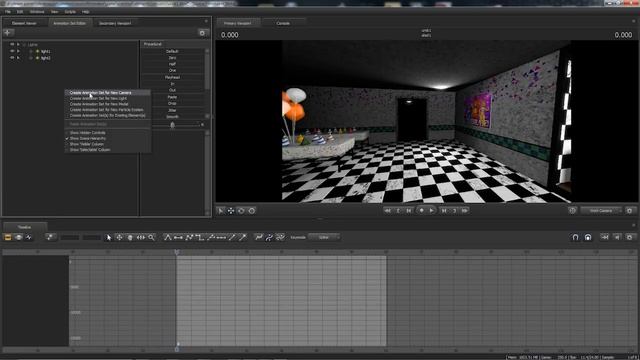Viewport: 640px width, 360px height.
Task: Choose Create Animation Set for New Camera
Action: coord(107,93)
